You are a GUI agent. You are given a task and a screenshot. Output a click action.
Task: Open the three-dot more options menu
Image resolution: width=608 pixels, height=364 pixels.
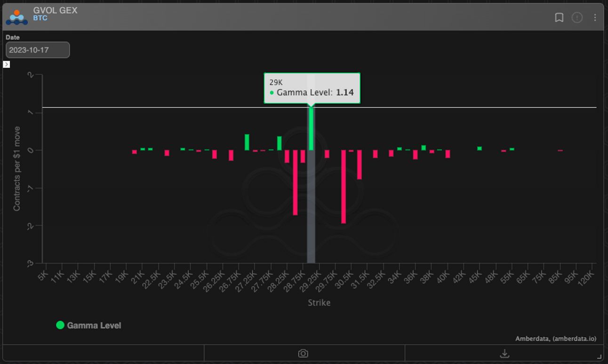[x=595, y=17]
